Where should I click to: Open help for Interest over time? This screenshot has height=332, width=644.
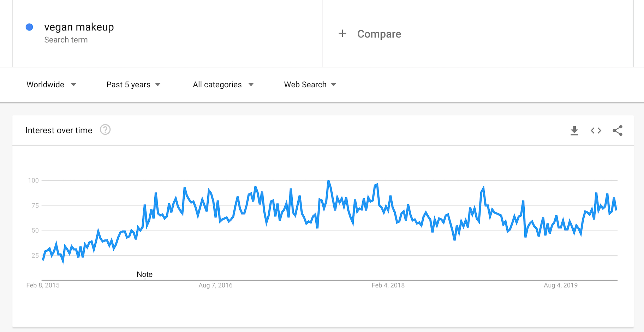(x=105, y=130)
